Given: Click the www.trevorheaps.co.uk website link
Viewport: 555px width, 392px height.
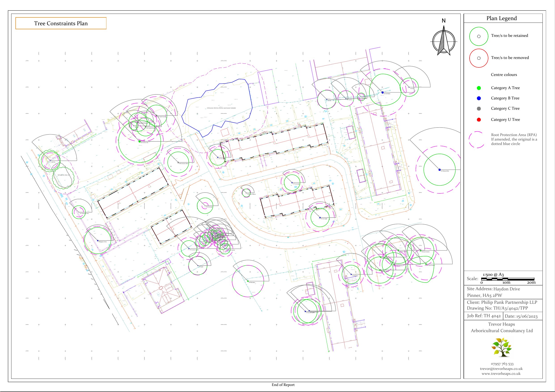Looking at the screenshot, I should coord(501,374).
